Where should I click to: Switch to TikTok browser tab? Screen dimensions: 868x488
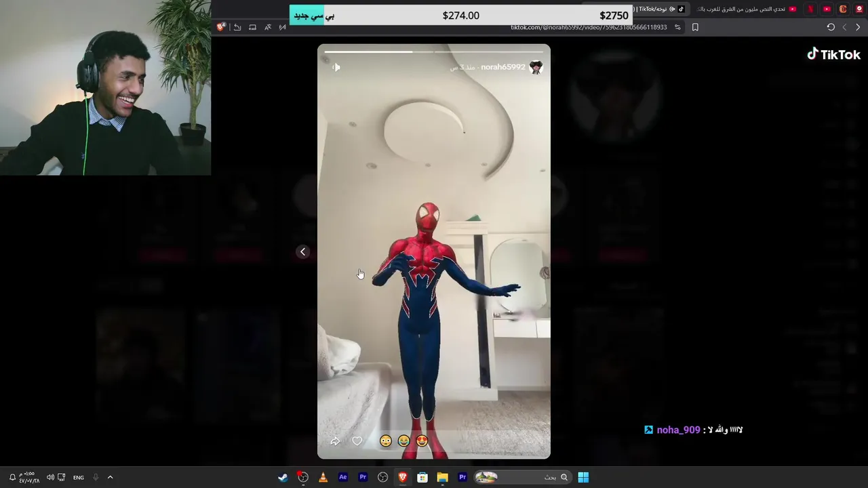pyautogui.click(x=658, y=9)
